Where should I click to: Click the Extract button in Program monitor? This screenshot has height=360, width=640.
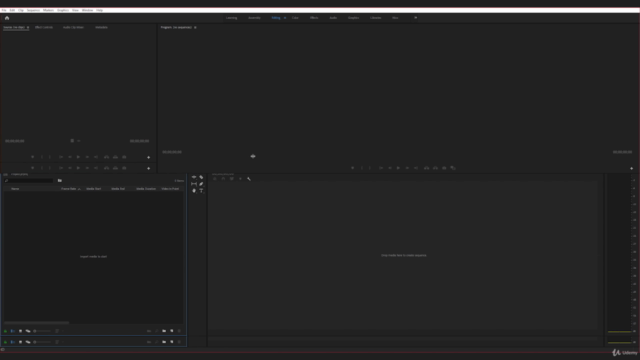(436, 168)
